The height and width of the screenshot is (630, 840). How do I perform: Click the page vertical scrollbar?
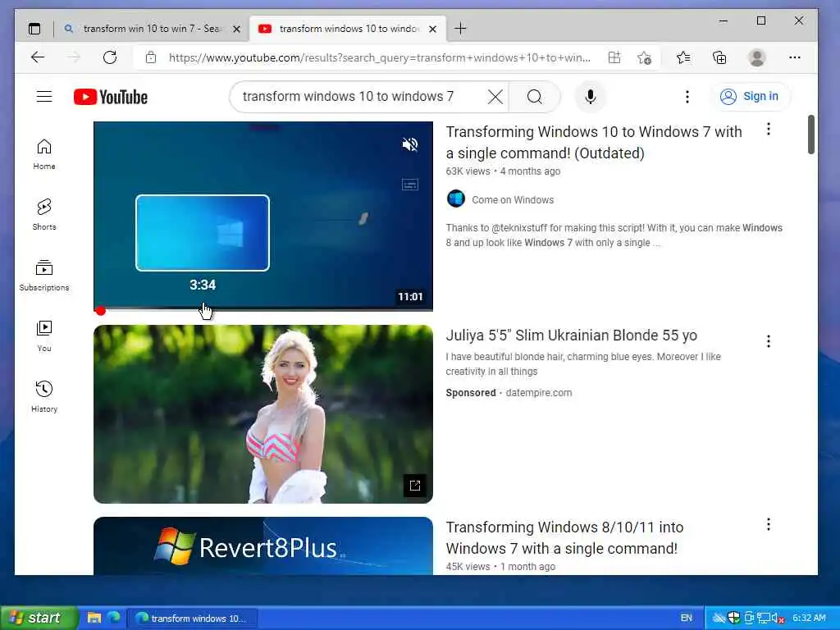(811, 135)
